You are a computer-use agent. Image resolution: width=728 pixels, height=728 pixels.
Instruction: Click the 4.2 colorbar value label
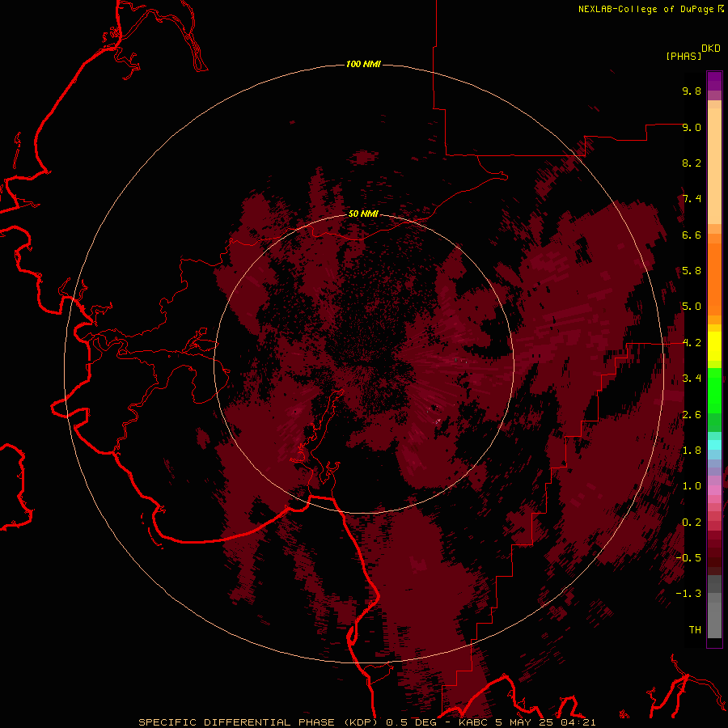point(692,343)
